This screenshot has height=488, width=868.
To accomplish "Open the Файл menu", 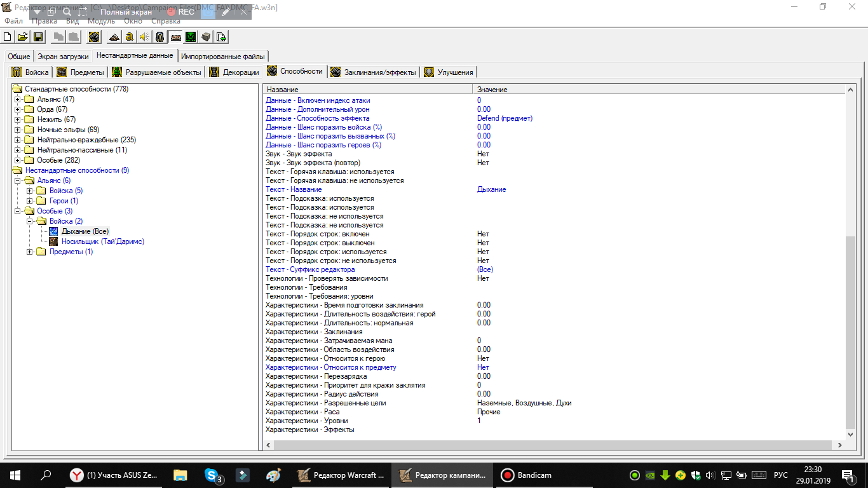I will click(x=13, y=21).
